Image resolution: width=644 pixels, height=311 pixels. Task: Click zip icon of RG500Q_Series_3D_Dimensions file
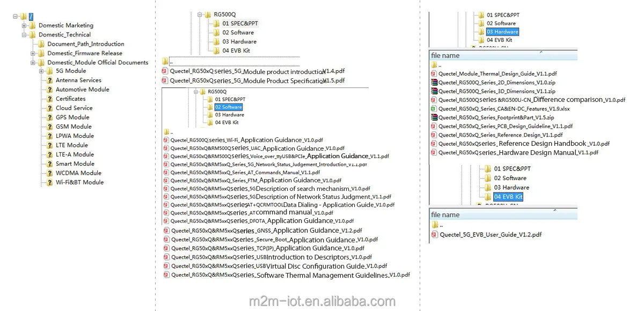[434, 91]
